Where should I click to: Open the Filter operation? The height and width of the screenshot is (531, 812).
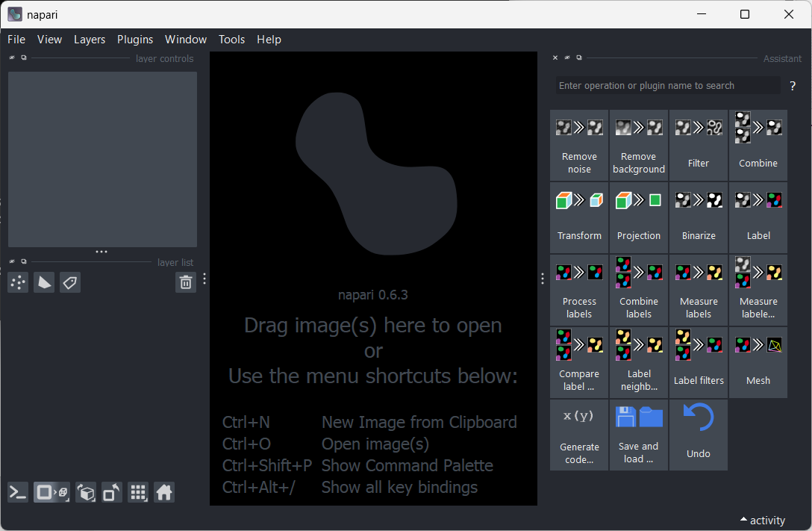coord(698,145)
